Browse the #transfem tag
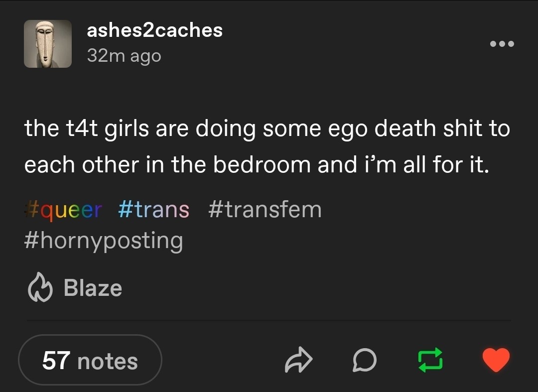Screen dimensions: 538x392 (x=265, y=210)
